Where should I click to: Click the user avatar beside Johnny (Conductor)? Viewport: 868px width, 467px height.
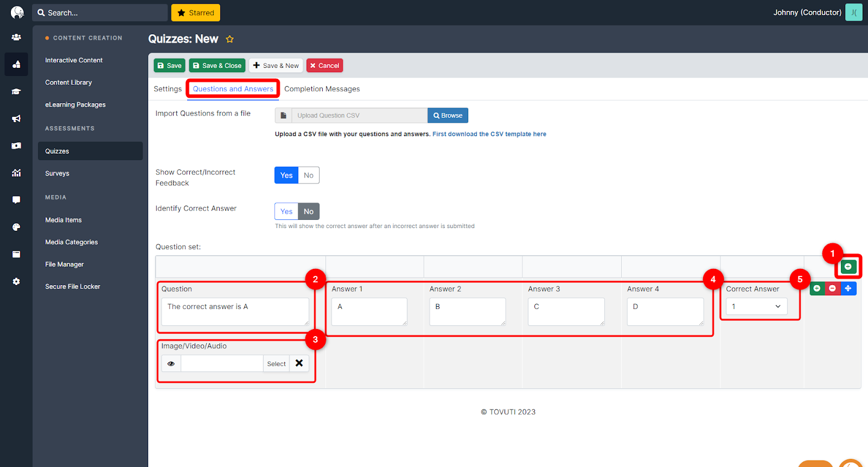coord(854,12)
